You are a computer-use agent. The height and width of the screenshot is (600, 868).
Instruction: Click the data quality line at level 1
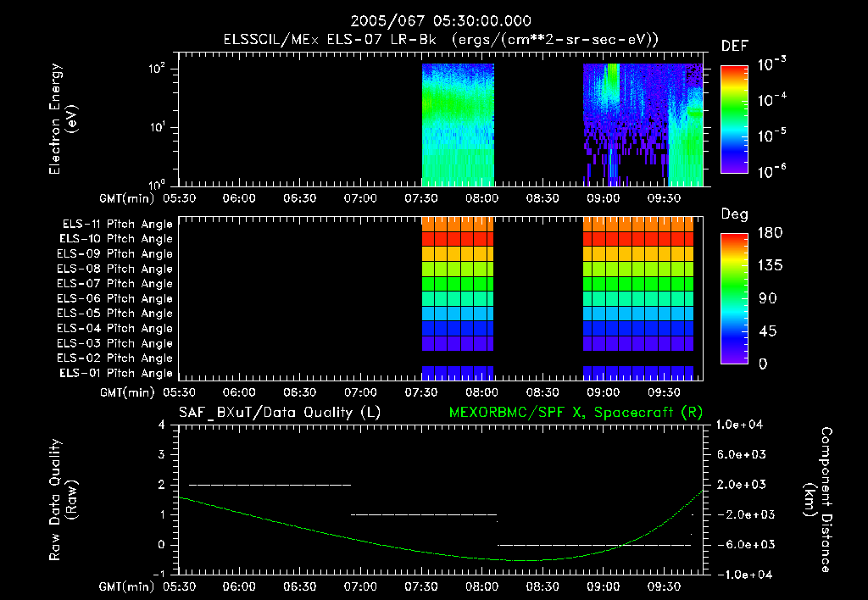tap(424, 514)
